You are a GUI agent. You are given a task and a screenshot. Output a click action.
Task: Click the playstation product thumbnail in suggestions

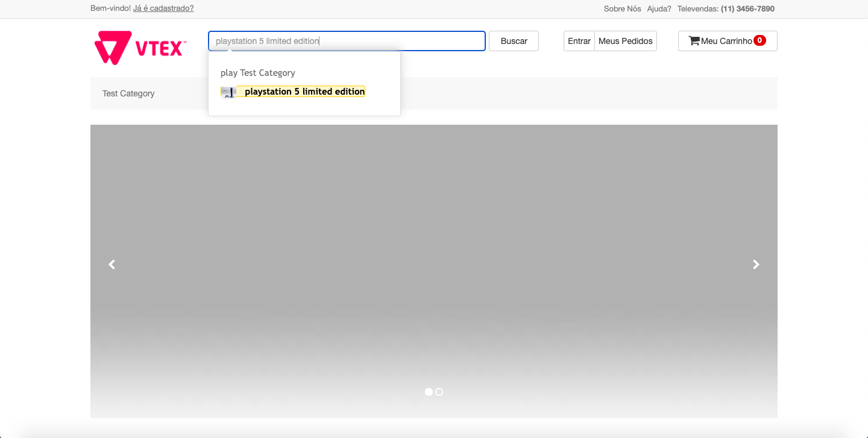(x=228, y=92)
